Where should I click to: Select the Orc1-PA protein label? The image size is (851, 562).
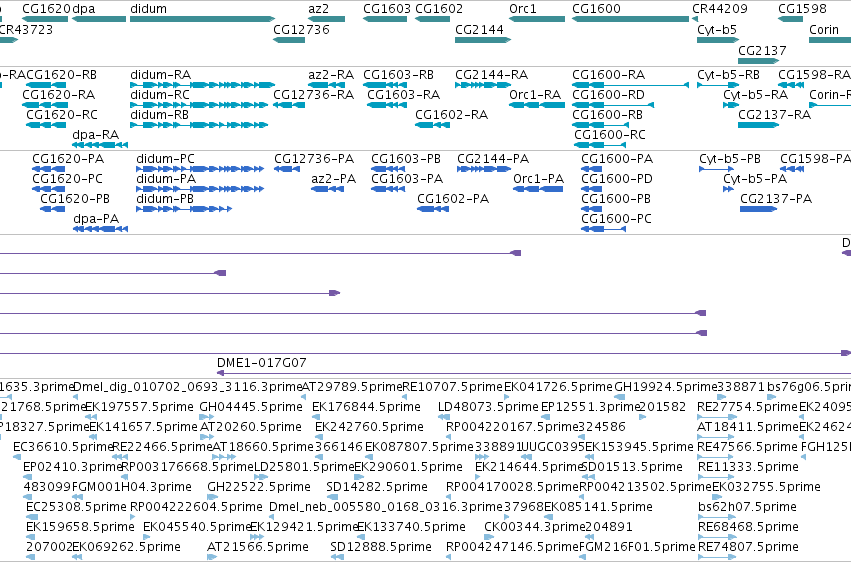tap(539, 179)
